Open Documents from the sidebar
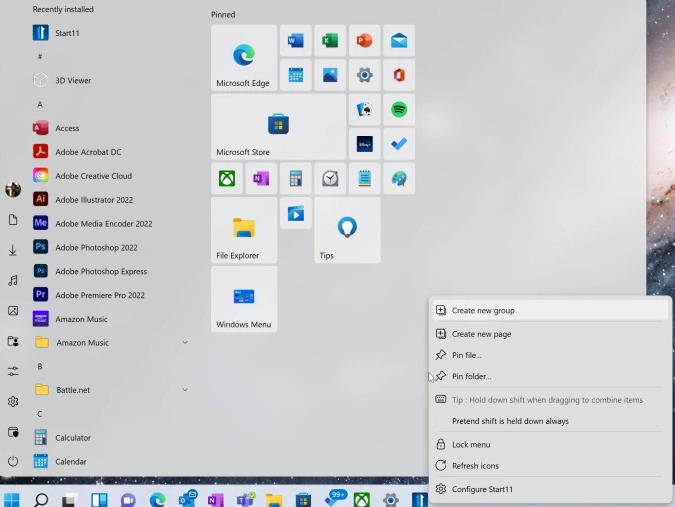The image size is (675, 507). click(x=13, y=219)
